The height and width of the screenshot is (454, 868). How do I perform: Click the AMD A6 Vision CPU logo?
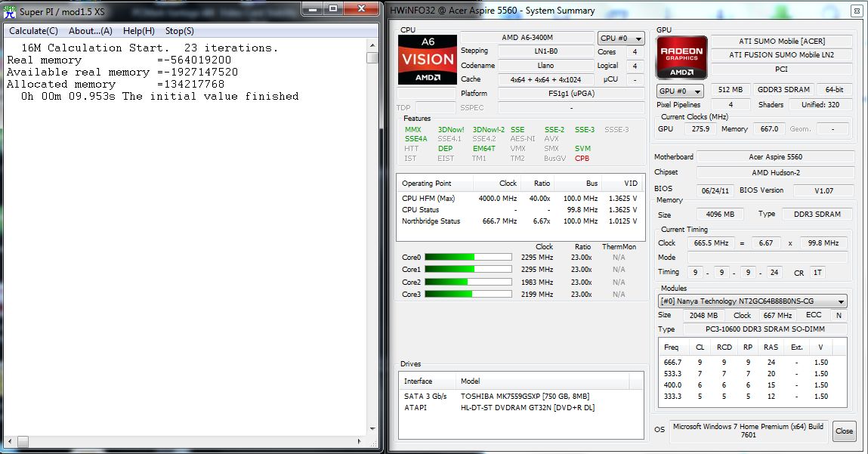point(428,59)
